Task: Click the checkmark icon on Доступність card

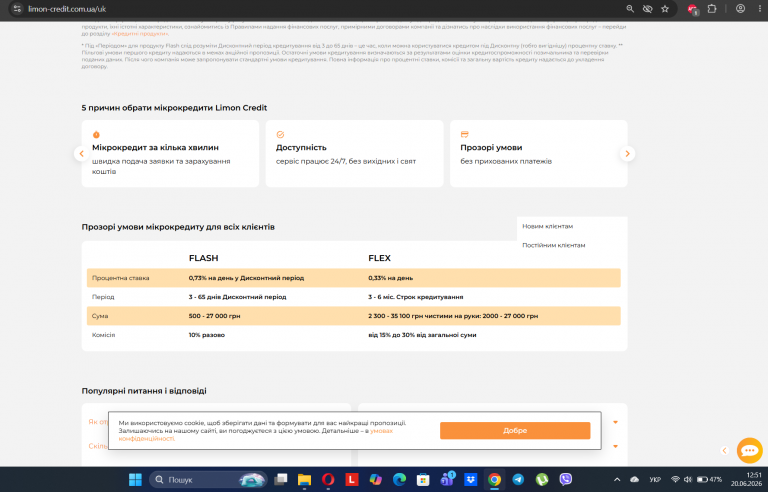Action: 280,134
